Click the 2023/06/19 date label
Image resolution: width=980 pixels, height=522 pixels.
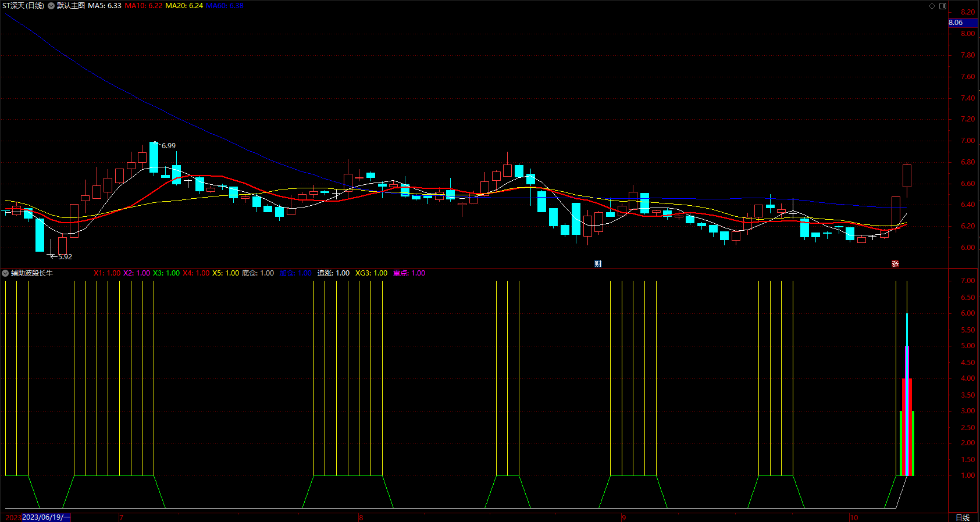point(46,517)
